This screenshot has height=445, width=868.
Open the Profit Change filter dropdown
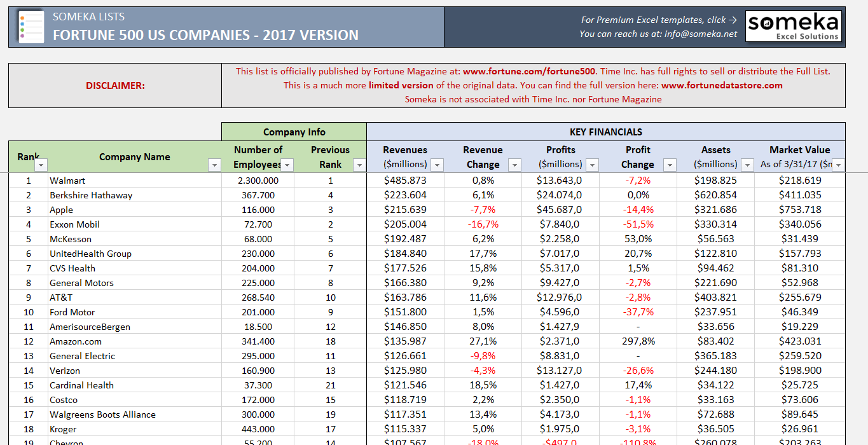pos(669,165)
